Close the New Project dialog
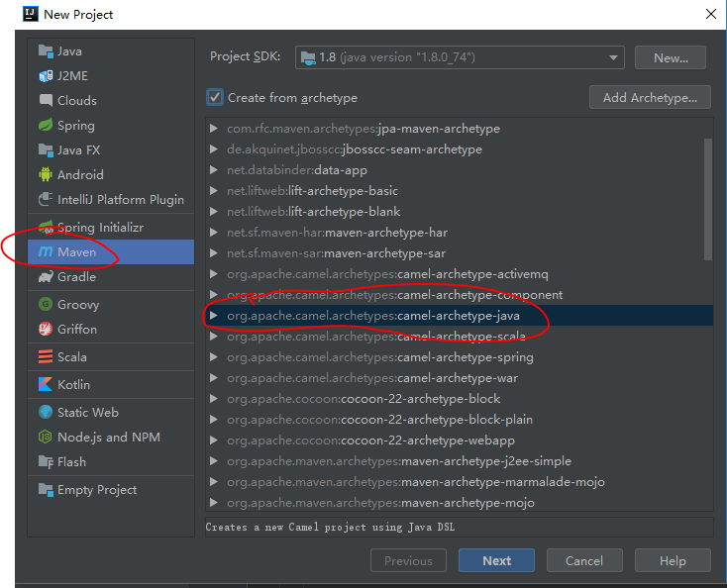 pyautogui.click(x=711, y=14)
